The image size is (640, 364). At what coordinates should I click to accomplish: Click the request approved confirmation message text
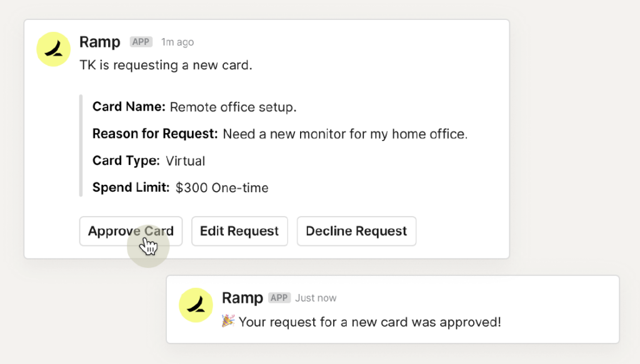(370, 322)
